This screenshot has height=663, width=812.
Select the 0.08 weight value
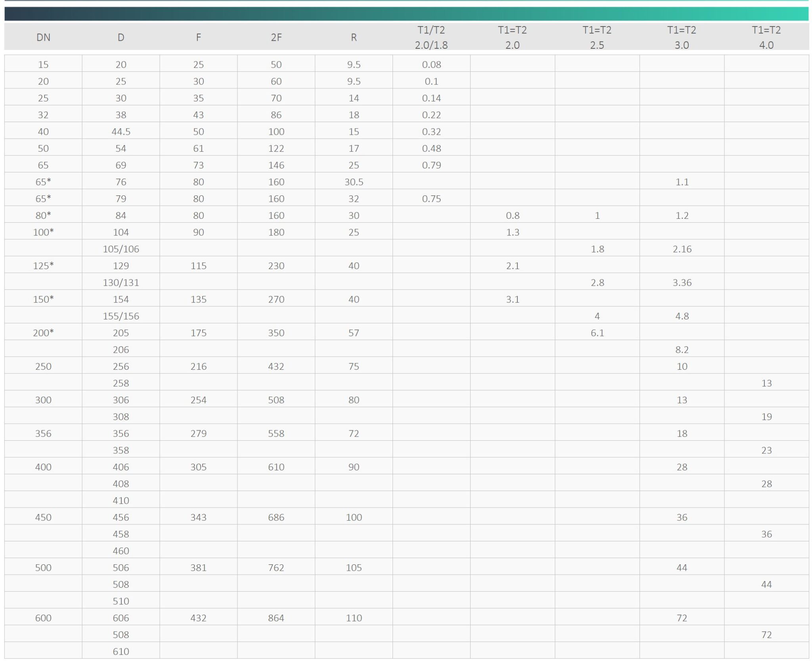point(431,65)
